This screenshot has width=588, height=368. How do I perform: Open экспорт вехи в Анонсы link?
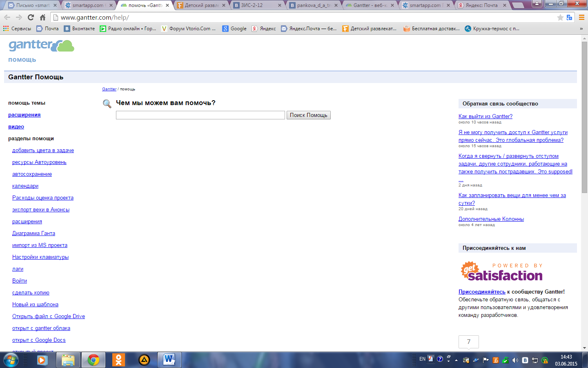(41, 210)
